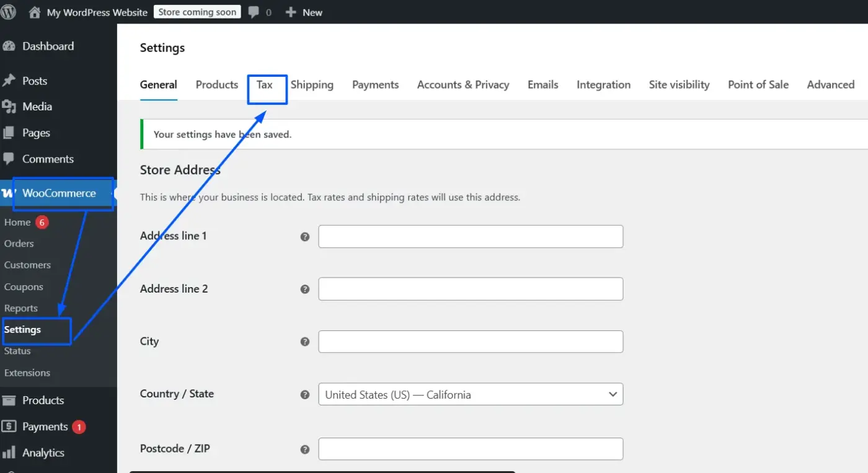Click the Products box icon in sidebar
The height and width of the screenshot is (473, 868).
[x=9, y=400]
